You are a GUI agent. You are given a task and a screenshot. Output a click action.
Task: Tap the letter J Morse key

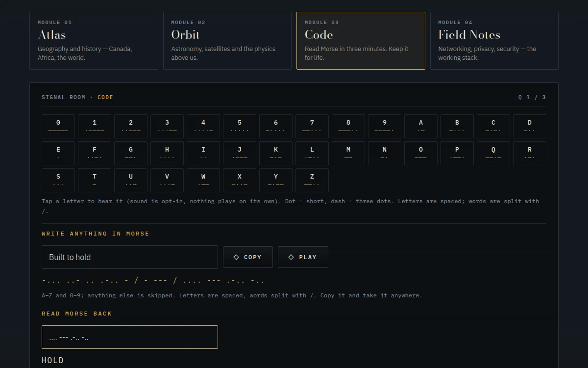pyautogui.click(x=240, y=153)
